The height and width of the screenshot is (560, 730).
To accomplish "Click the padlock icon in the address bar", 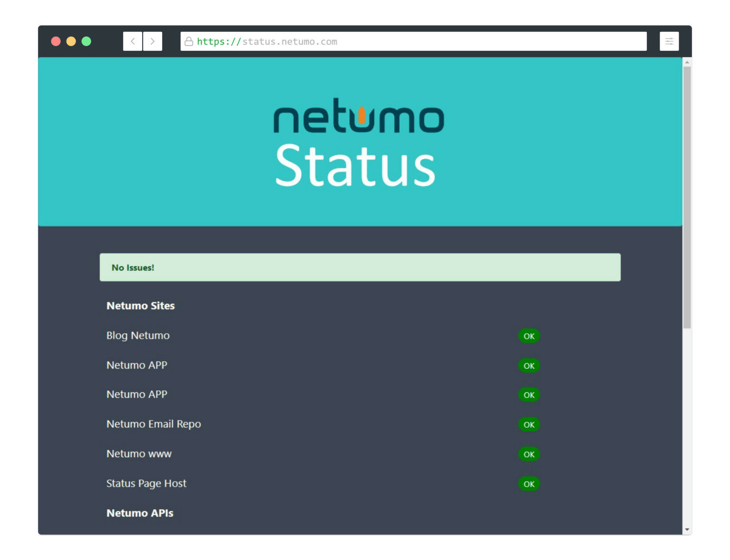I will click(189, 41).
